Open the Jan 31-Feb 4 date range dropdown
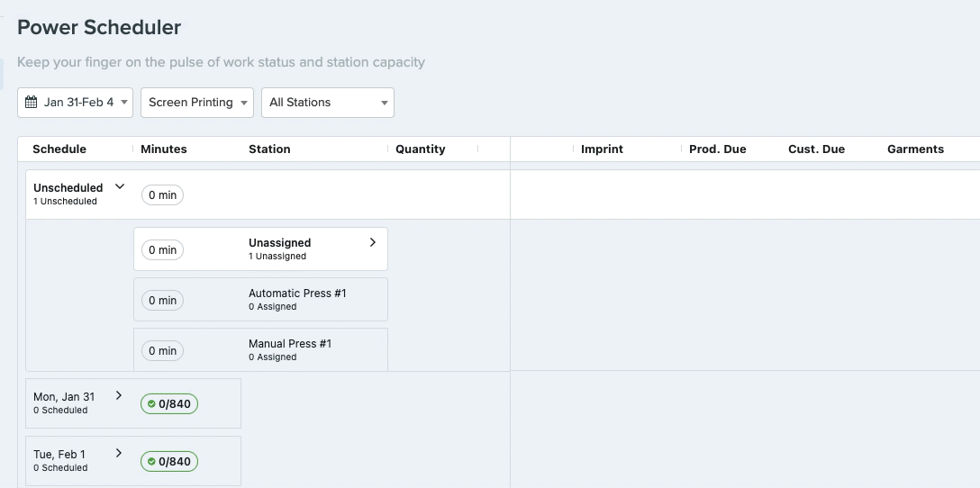980x488 pixels. click(x=75, y=103)
